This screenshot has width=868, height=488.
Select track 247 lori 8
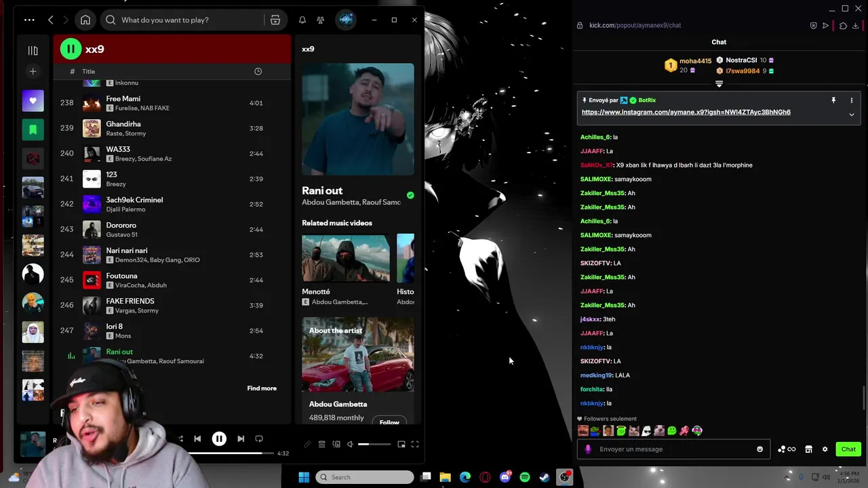pos(172,330)
